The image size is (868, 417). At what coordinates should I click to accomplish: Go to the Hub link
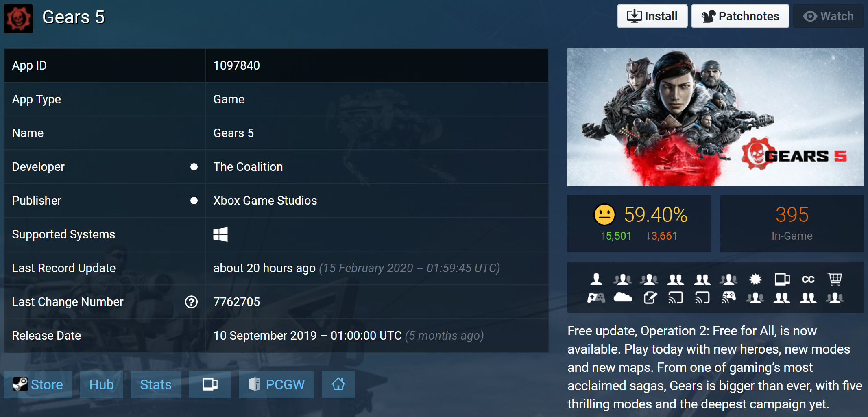(101, 384)
